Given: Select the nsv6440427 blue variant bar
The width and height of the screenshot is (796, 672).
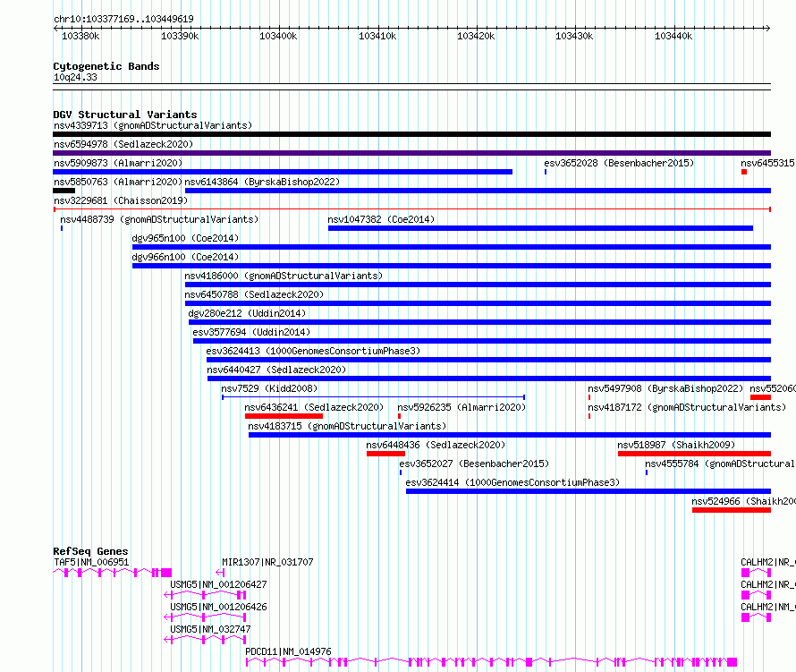Looking at the screenshot, I should 489,379.
